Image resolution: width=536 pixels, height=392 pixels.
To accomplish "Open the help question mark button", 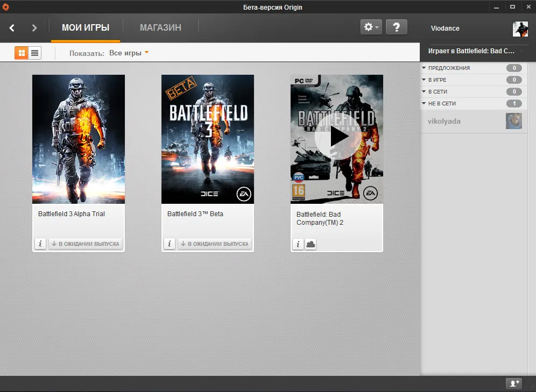I will (396, 27).
